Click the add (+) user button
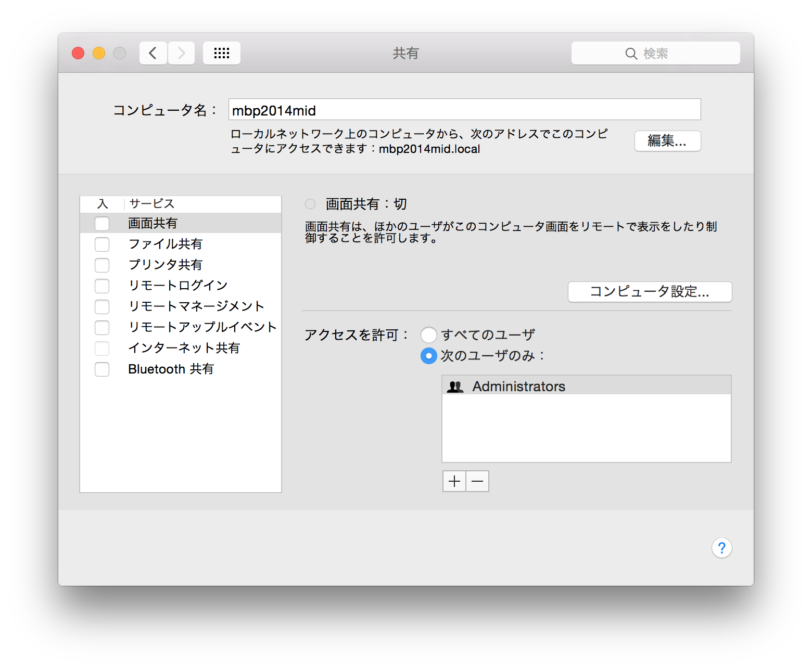The height and width of the screenshot is (669, 812). coord(453,481)
